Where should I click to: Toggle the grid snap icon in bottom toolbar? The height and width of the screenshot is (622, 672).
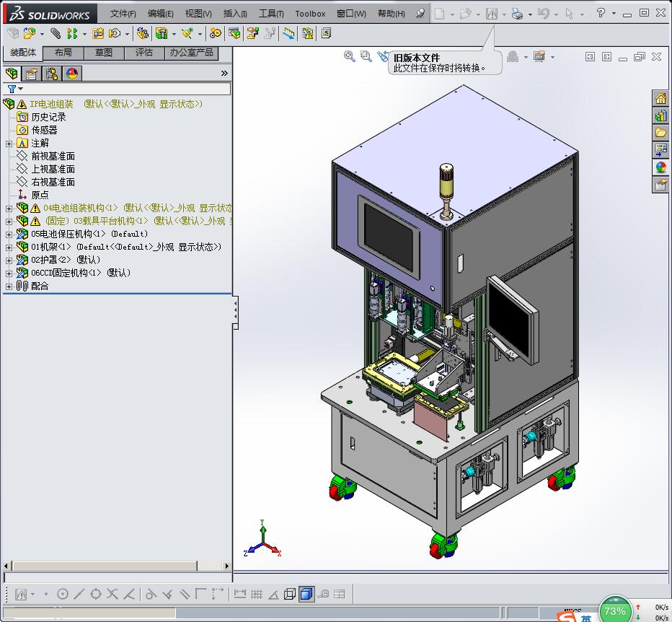257,594
